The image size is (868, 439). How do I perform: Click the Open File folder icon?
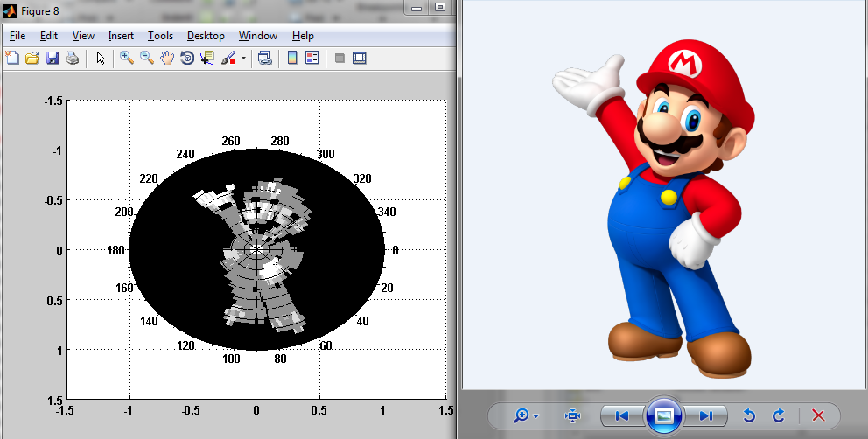pos(32,58)
